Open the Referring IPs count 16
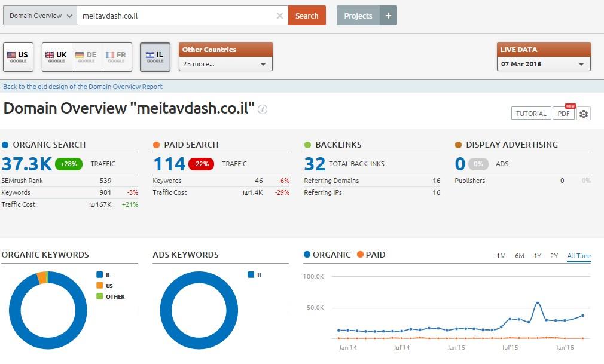The width and height of the screenshot is (604, 364). click(436, 192)
